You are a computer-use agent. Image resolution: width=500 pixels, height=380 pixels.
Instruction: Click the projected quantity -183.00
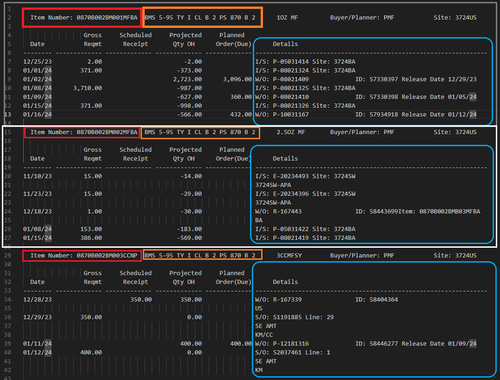click(189, 229)
